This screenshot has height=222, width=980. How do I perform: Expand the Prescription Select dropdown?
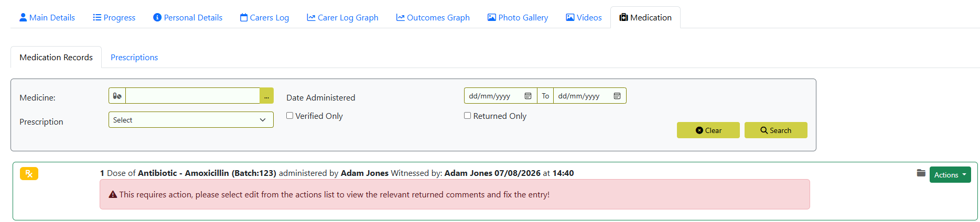click(x=191, y=120)
